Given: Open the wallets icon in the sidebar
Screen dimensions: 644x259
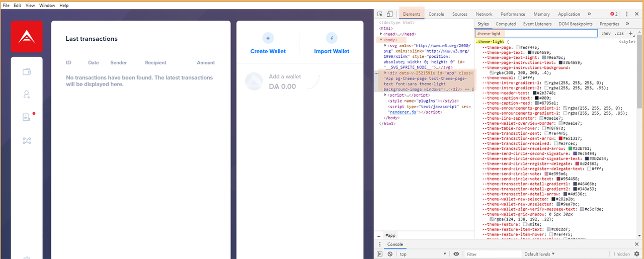Looking at the screenshot, I should click(27, 72).
